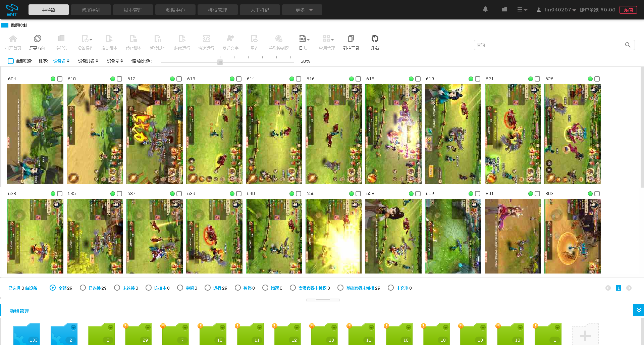The image size is (644, 345).
Task: Switch to the 人工打码 tab
Action: click(x=260, y=10)
